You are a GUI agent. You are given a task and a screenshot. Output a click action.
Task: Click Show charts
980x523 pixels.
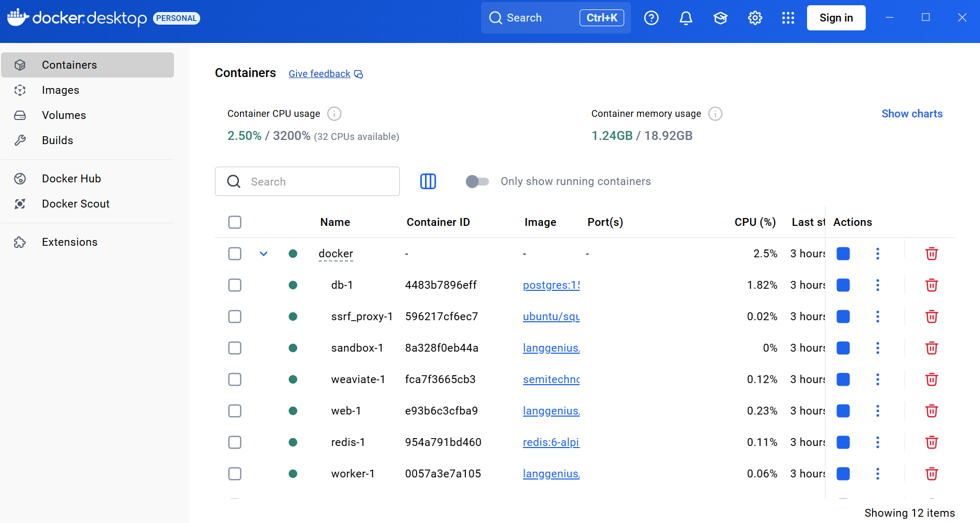click(x=912, y=114)
